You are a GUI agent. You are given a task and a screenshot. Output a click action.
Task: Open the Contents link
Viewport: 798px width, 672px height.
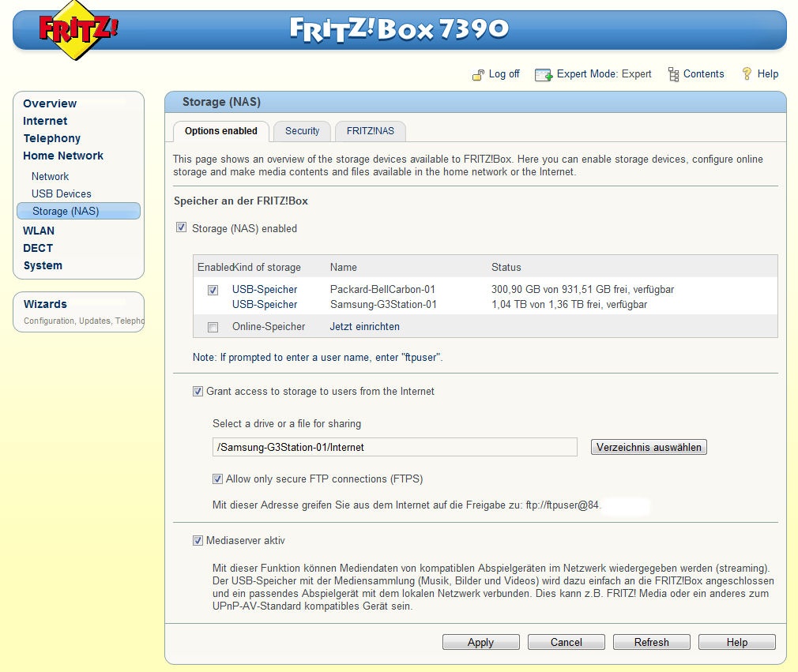[x=703, y=73]
